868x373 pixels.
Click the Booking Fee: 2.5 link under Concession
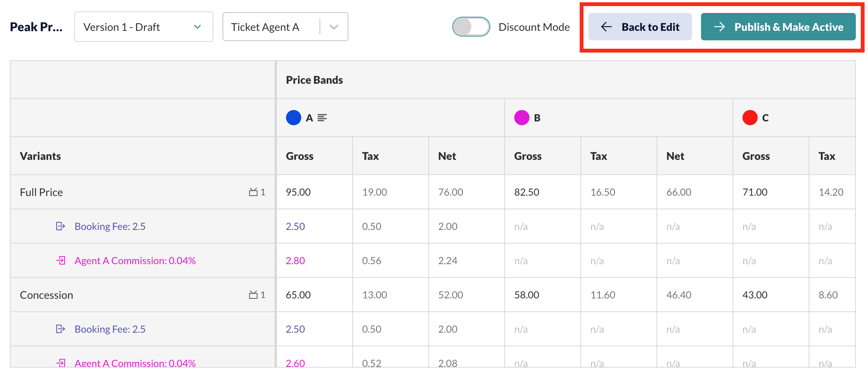click(110, 329)
